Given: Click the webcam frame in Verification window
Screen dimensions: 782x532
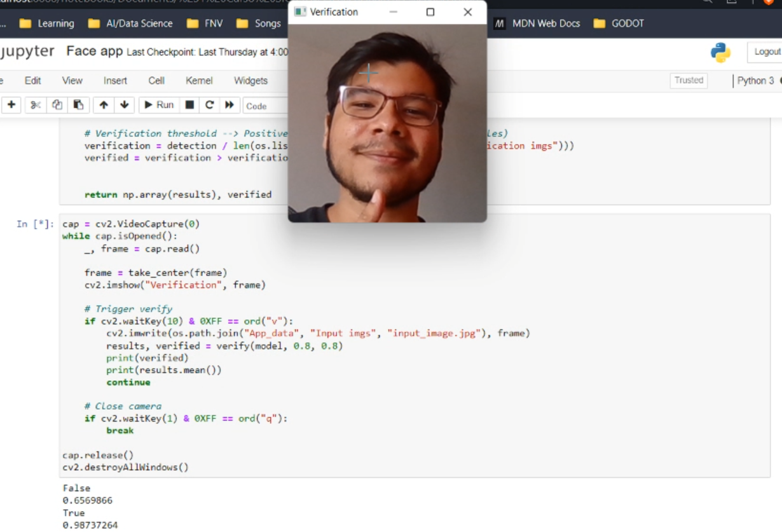Looking at the screenshot, I should (387, 123).
